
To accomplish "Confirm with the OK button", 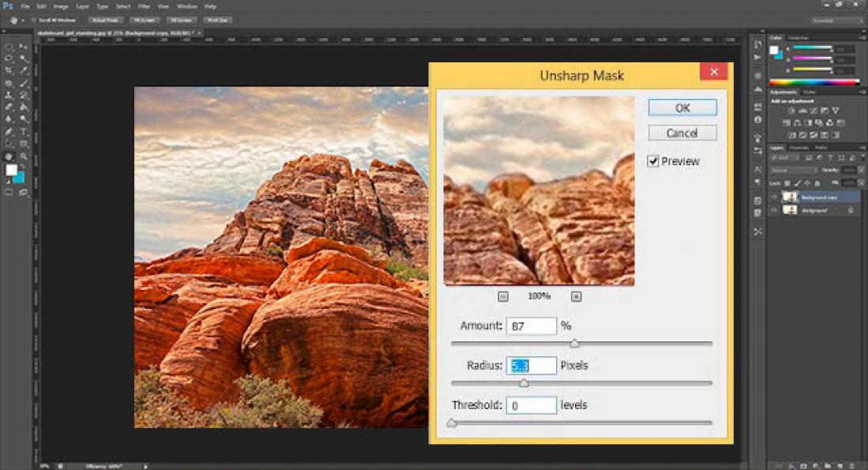I will 681,107.
